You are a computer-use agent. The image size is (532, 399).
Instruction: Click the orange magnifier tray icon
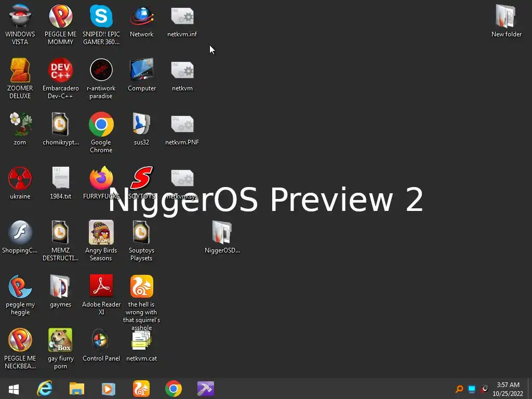[x=459, y=389]
